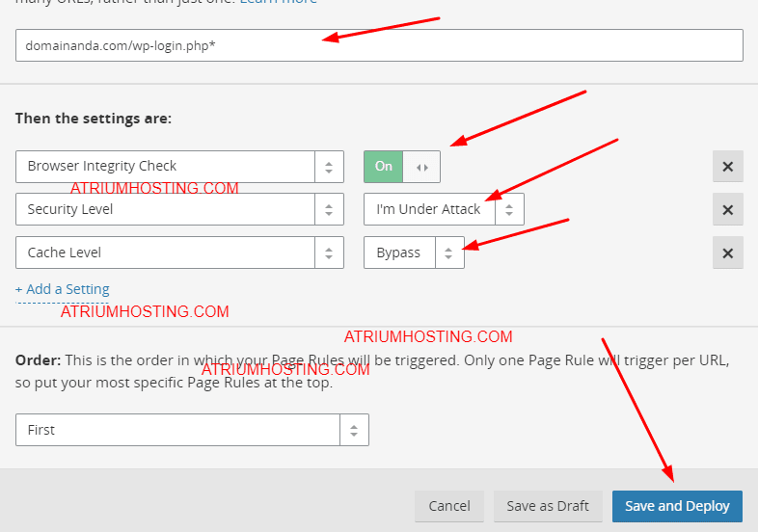The width and height of the screenshot is (758, 532).
Task: Click stepper arrows beside Cache Level
Action: coord(329,253)
